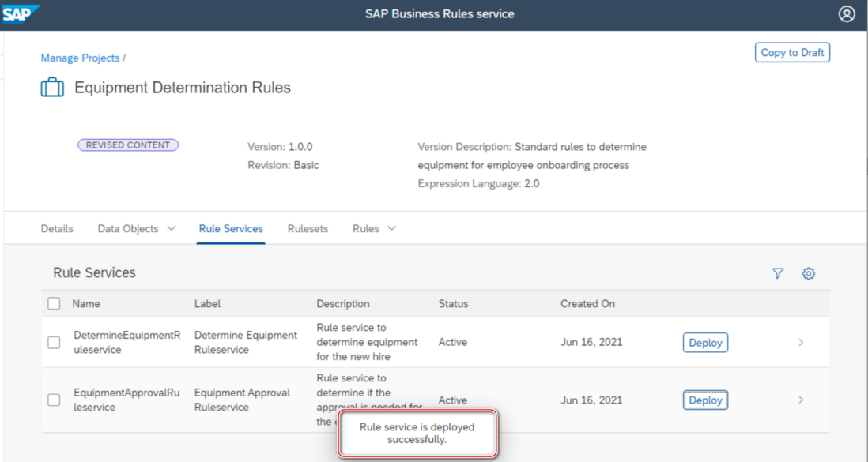868x462 pixels.
Task: Click the Created On column header
Action: 587,304
